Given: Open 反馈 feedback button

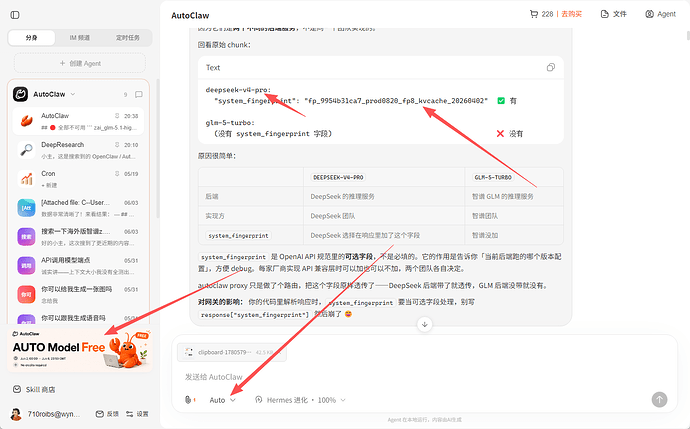Looking at the screenshot, I should pyautogui.click(x=107, y=414).
